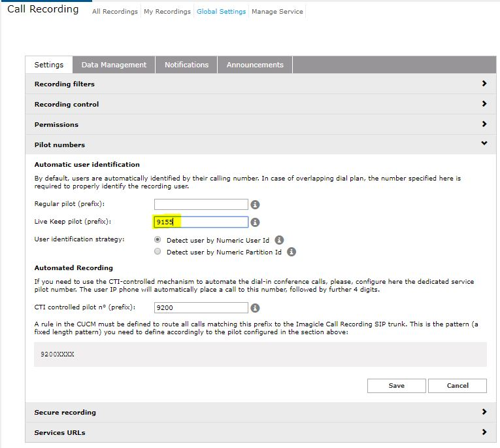500x448 pixels.
Task: Click info icon for Numeric User Id option
Action: point(279,240)
